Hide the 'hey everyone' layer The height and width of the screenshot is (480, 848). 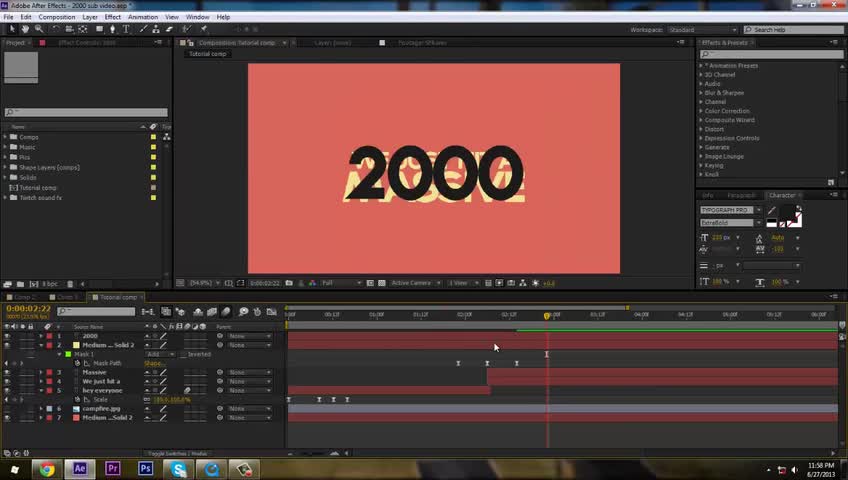pos(7,390)
